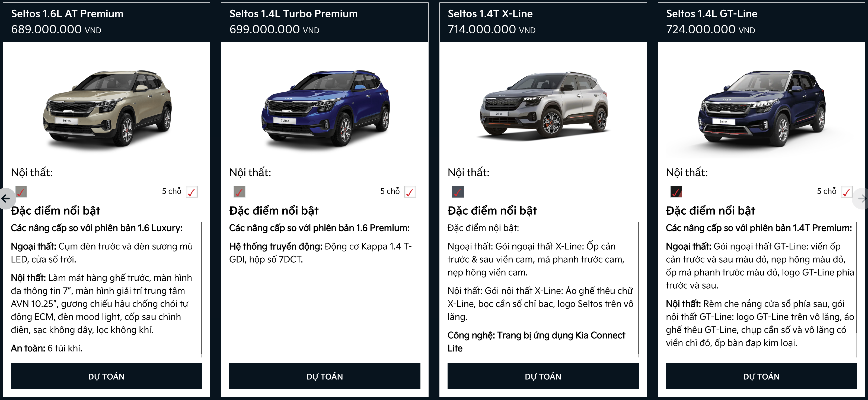Toggle 5 chỗ option on 1.4L Turbo Premium
Screen dimensions: 868x400
[410, 192]
